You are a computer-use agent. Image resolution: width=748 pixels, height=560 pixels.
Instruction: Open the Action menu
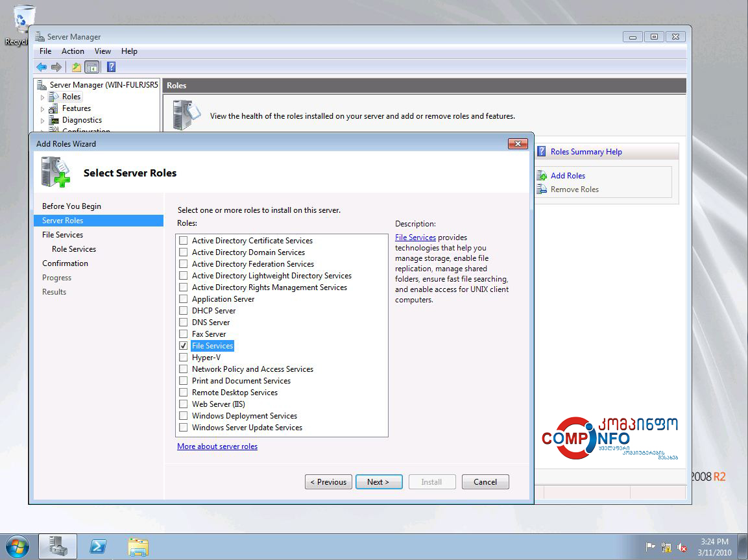point(73,51)
